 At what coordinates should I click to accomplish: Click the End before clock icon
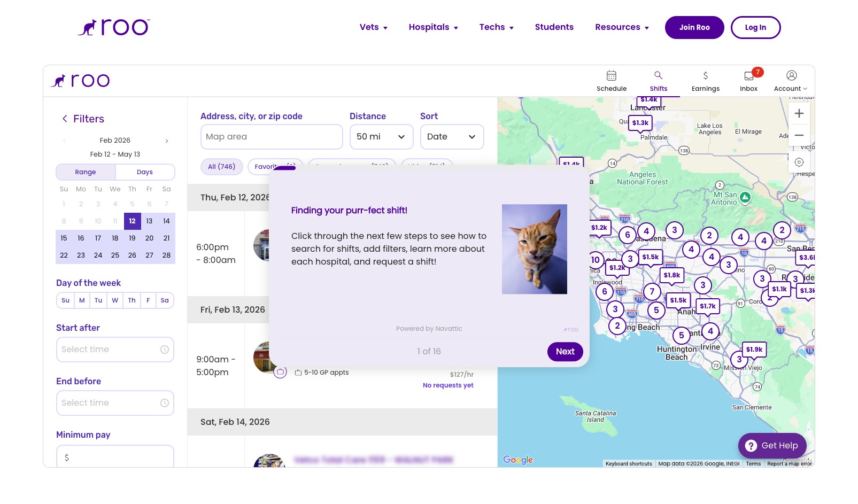pos(165,403)
